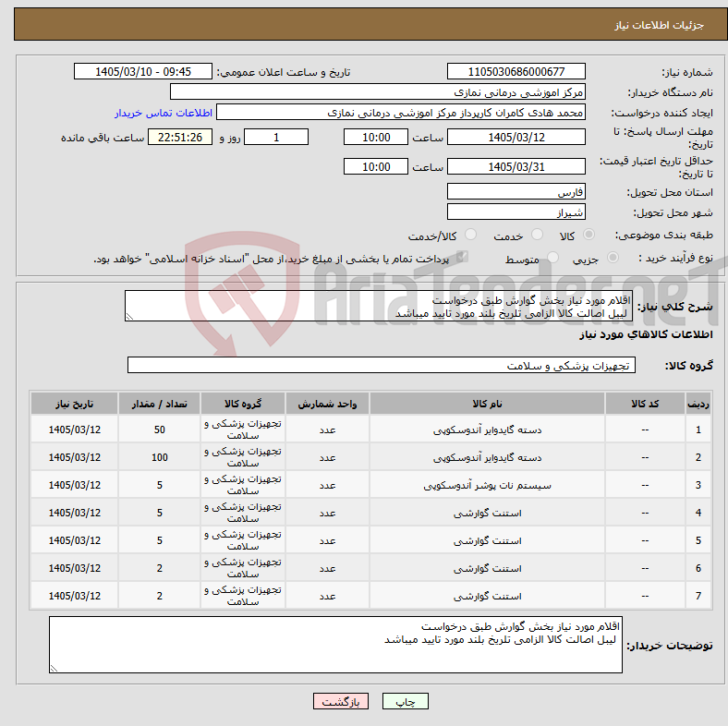Select the کالا radio button
Screen dimensions: 728x726
point(588,235)
